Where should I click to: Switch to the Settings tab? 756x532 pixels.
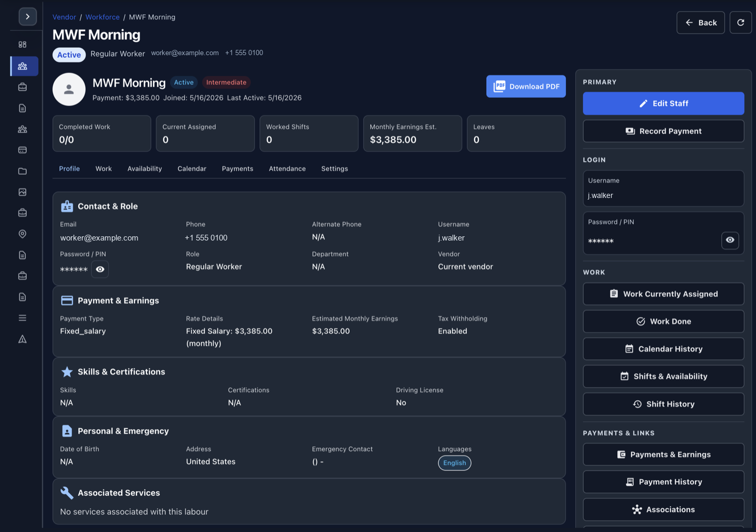pyautogui.click(x=334, y=169)
